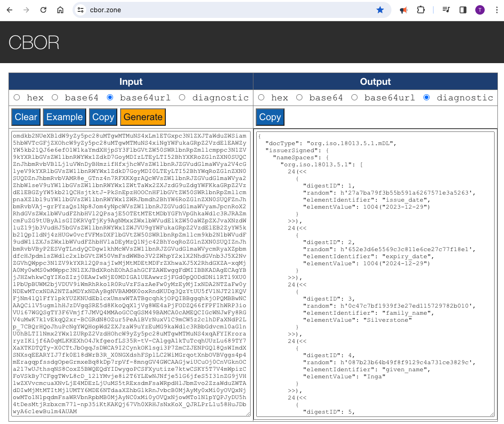Click inside the base64url input text area
Image resolution: width=504 pixels, height=424 pixels.
click(x=131, y=274)
